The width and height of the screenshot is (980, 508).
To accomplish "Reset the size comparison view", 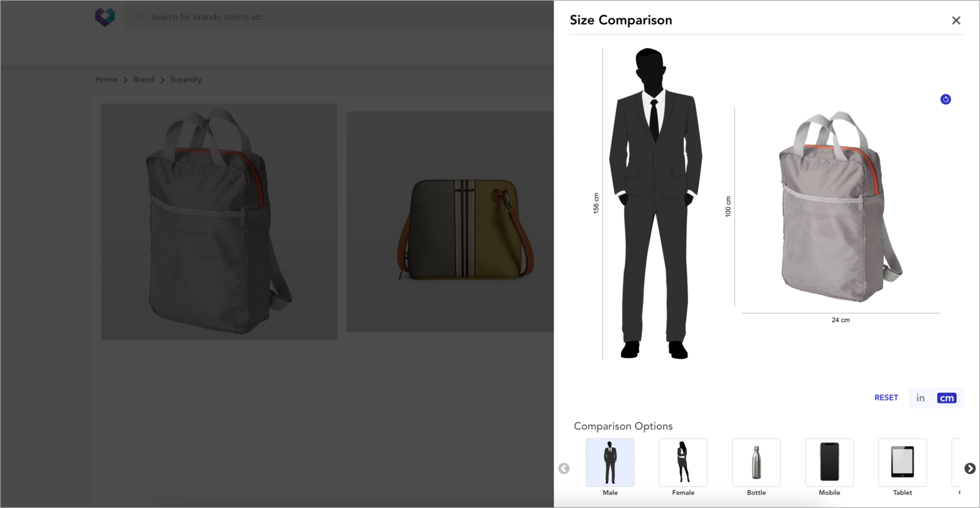I will pos(886,397).
